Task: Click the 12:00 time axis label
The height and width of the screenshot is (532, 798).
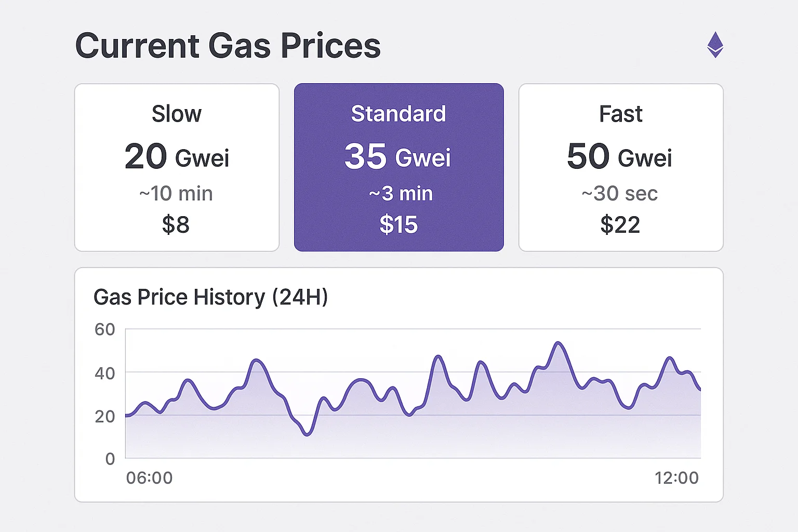Action: tap(676, 478)
